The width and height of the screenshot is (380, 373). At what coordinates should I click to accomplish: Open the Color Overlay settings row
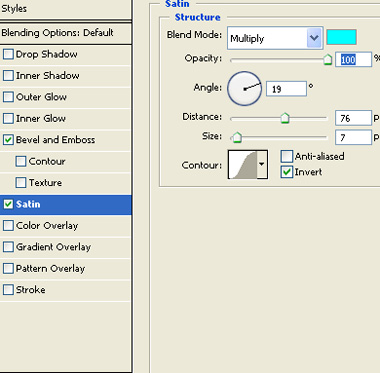(65, 226)
